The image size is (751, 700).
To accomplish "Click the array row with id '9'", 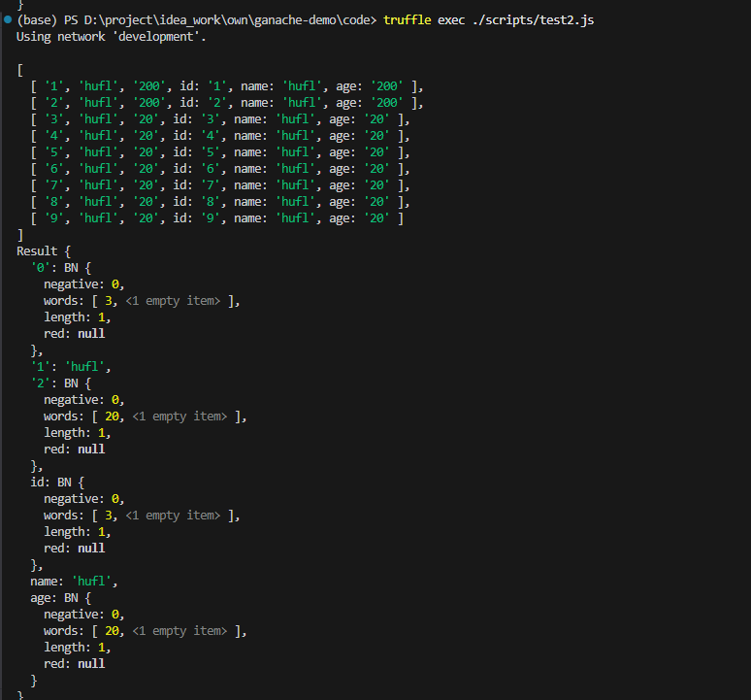I will coord(216,217).
